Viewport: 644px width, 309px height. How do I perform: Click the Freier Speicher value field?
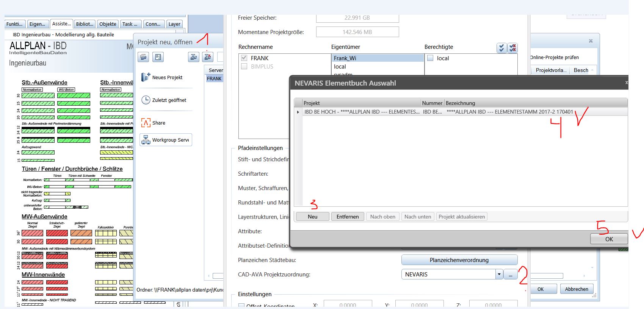point(357,18)
